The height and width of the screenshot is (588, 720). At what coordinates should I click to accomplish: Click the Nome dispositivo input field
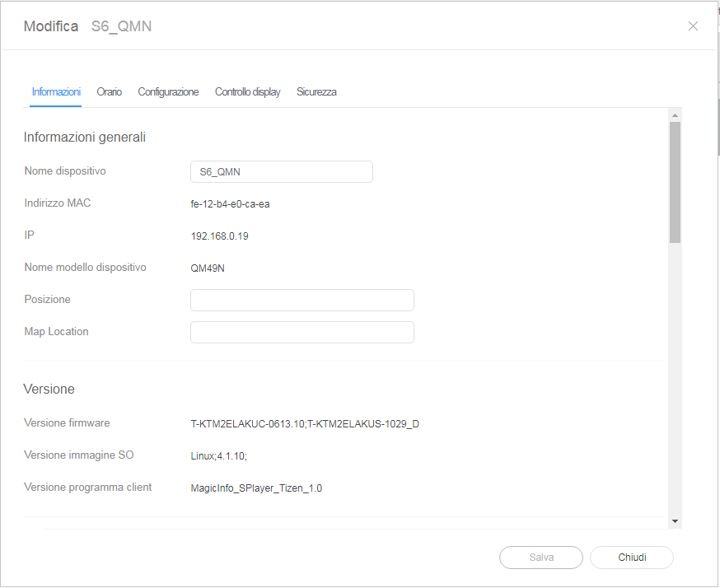coord(281,171)
